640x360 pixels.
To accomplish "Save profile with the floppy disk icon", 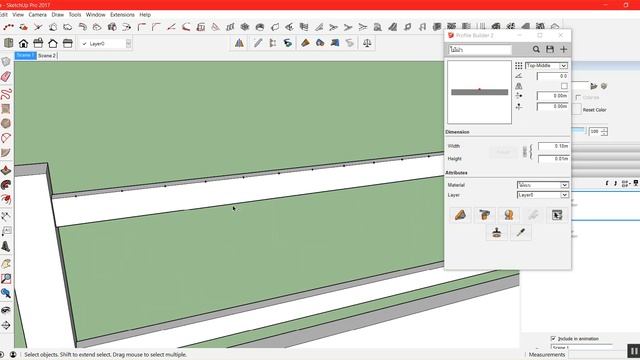I will click(550, 49).
